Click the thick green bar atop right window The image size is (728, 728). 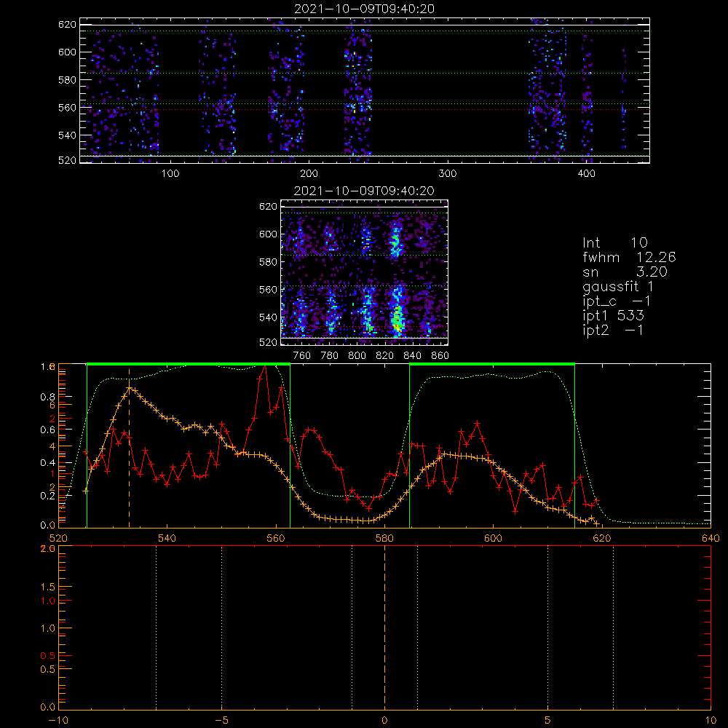pyautogui.click(x=492, y=365)
